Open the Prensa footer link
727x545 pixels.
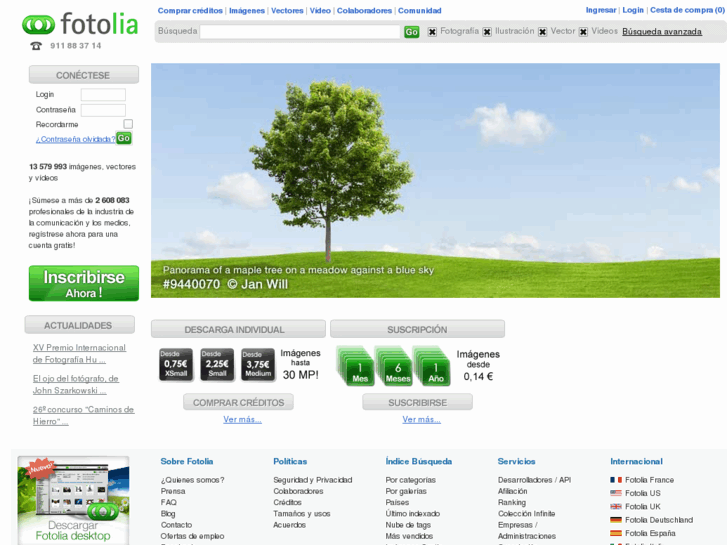point(173,491)
